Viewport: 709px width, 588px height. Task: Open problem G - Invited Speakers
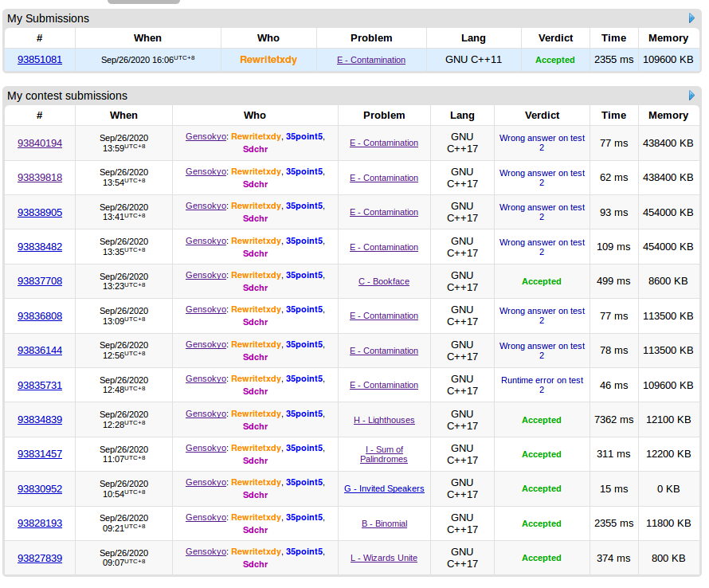click(384, 489)
